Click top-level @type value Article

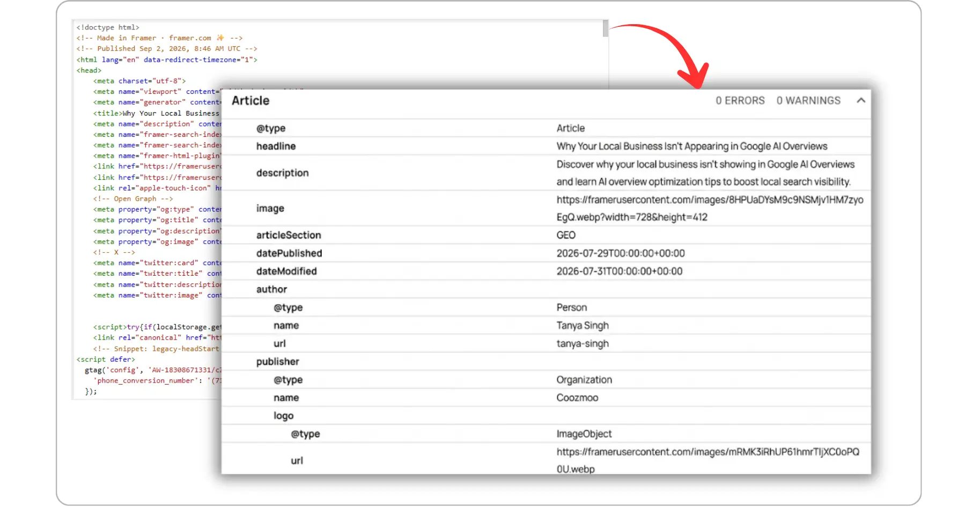pyautogui.click(x=571, y=128)
